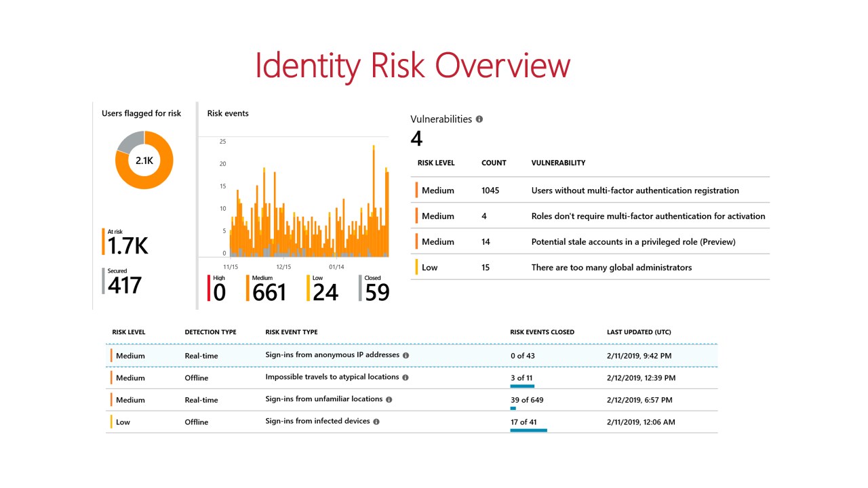Screen dimensions: 868x488
Task: Sort by vulnerabilities RISK LEVEL column header
Action: point(436,163)
